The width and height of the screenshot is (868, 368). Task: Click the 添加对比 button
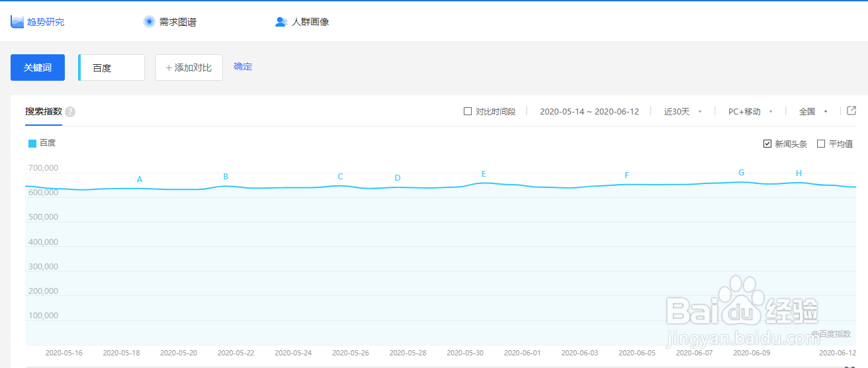tap(189, 68)
